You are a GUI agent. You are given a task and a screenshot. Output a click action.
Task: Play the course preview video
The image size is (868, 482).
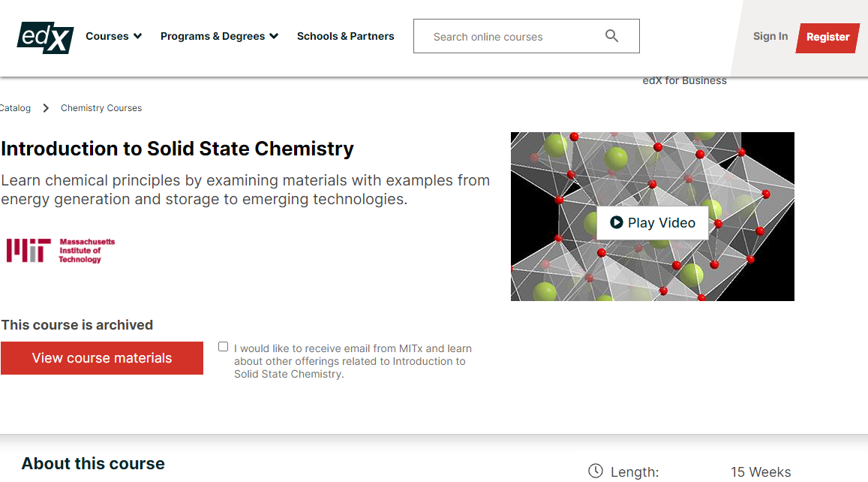652,222
